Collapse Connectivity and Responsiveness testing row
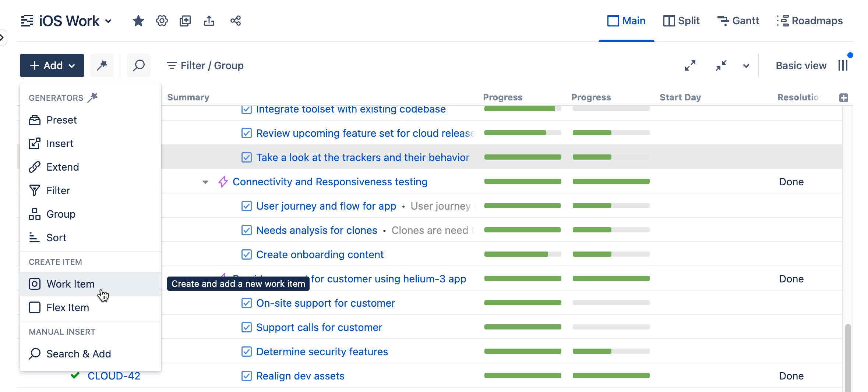868x392 pixels. (205, 182)
